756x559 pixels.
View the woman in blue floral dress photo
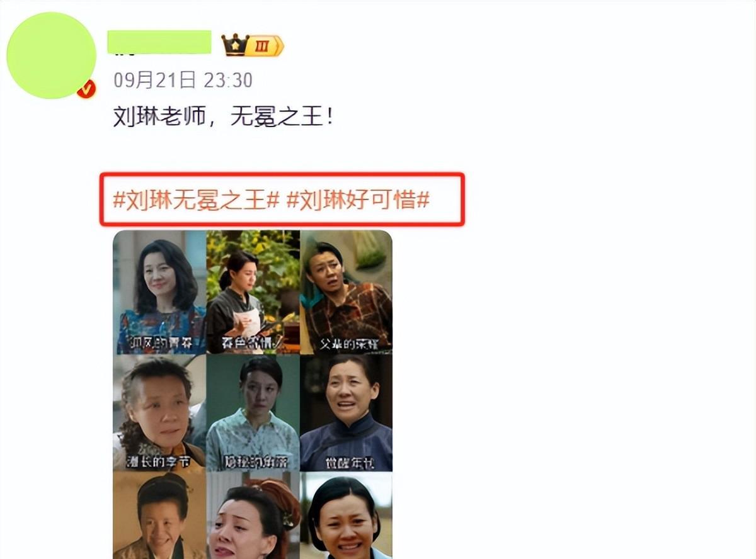point(159,292)
